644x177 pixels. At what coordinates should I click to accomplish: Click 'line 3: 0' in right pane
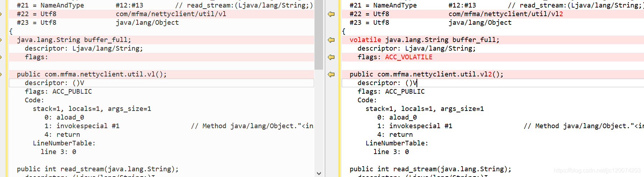[x=391, y=152]
